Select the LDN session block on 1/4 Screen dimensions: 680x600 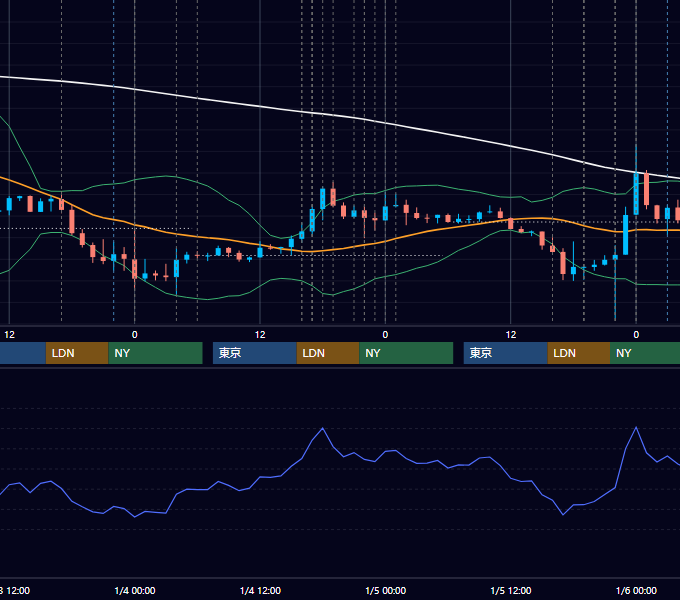tap(328, 353)
